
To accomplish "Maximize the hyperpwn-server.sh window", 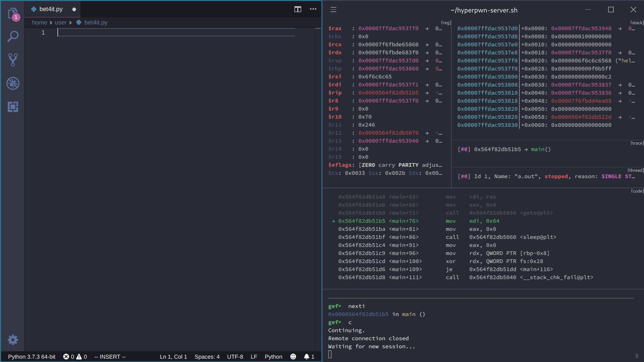I will (611, 10).
